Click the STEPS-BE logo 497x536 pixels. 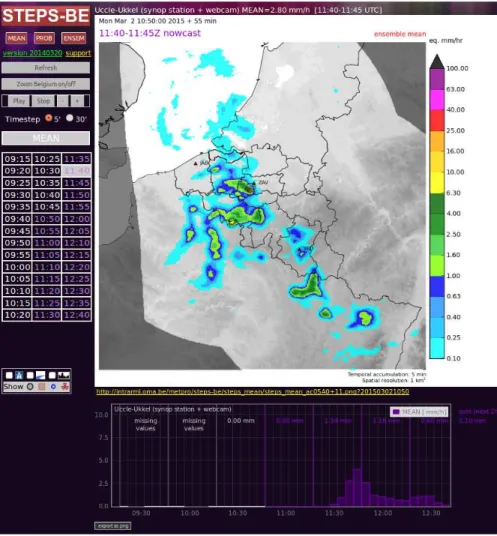coord(46,16)
